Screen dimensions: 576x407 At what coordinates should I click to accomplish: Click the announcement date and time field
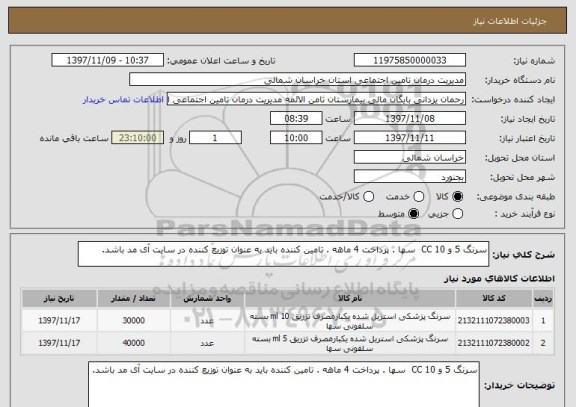pyautogui.click(x=108, y=60)
